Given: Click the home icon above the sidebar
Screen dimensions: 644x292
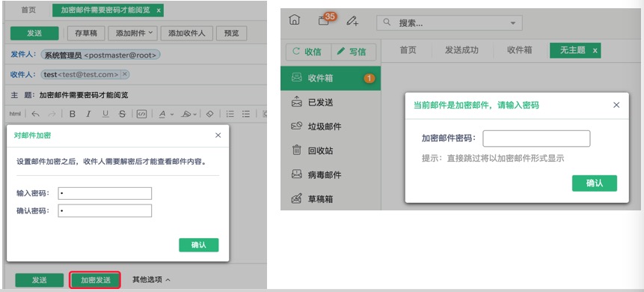Looking at the screenshot, I should 295,20.
